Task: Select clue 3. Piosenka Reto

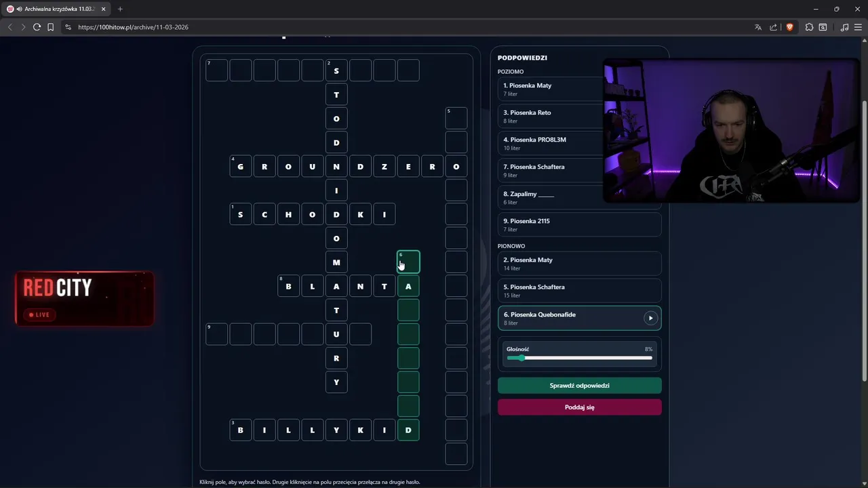Action: click(551, 116)
